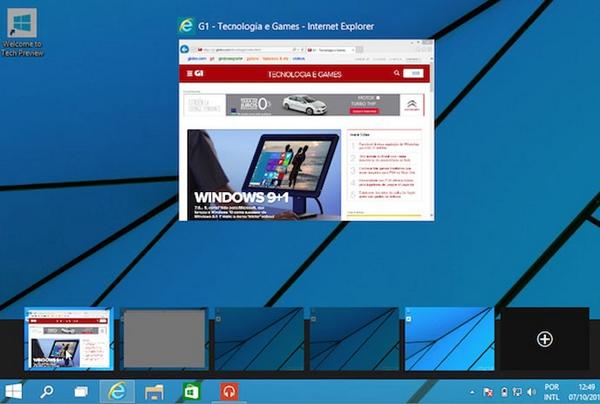Change input language via POR INTL indicator
The height and width of the screenshot is (404, 600).
[551, 392]
